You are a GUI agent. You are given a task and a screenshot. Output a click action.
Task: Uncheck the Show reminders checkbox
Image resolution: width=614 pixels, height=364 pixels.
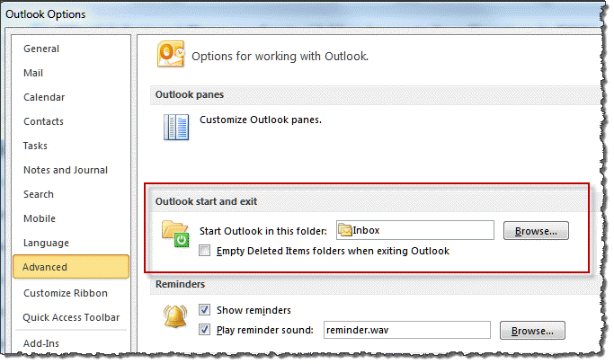coord(204,309)
